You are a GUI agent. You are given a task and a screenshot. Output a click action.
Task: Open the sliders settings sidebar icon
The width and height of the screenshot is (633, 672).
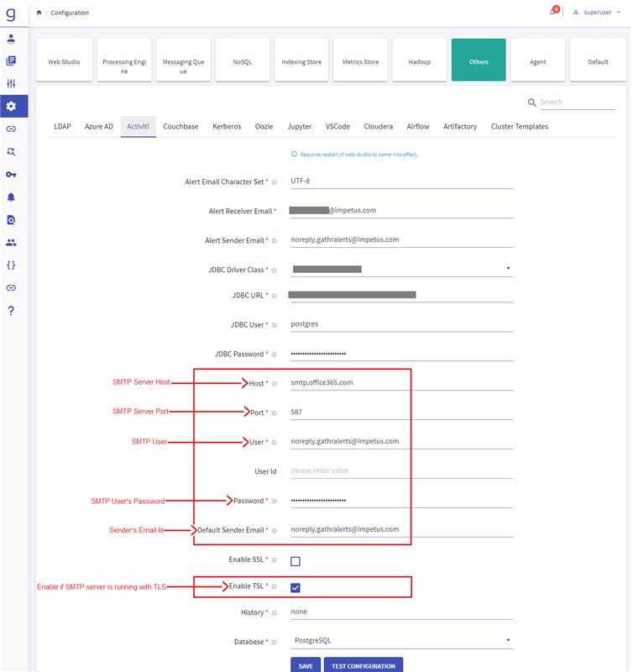point(11,83)
